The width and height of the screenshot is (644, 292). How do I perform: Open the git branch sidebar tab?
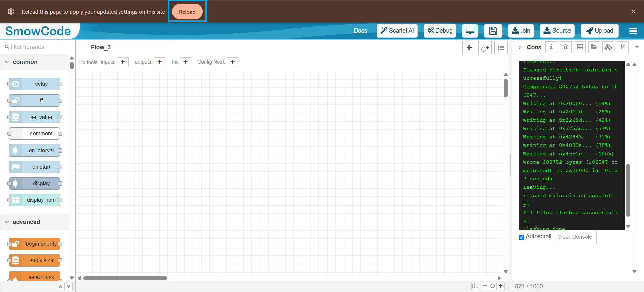[x=623, y=47]
